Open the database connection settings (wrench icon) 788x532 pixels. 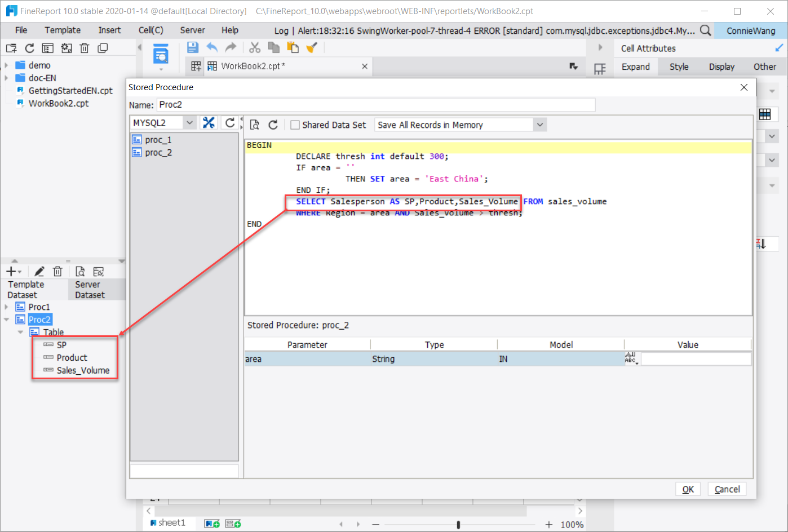tap(209, 122)
